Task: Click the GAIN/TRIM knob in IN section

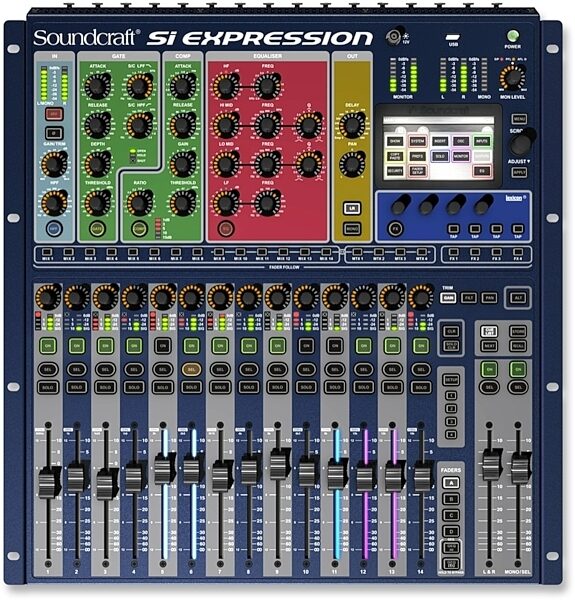Action: 54,163
